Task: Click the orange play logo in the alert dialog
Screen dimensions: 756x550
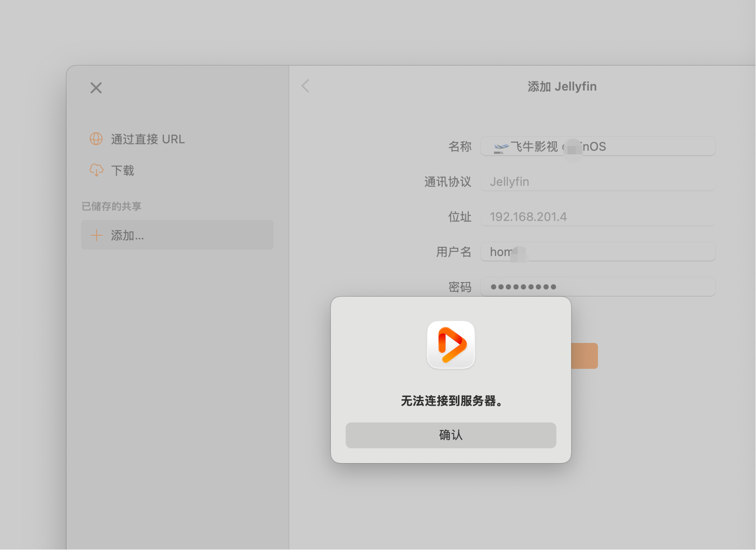Action: point(451,344)
